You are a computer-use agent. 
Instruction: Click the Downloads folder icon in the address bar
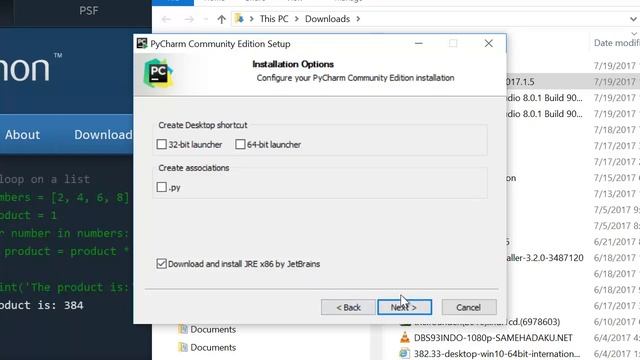pos(239,19)
